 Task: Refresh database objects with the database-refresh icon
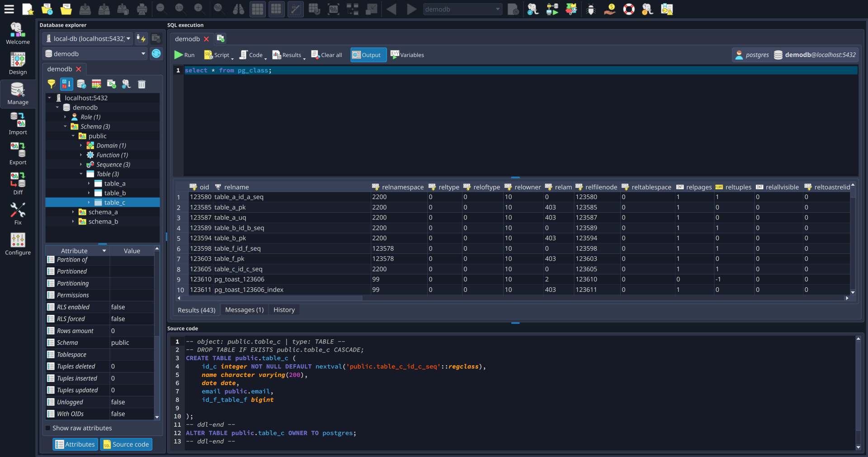tap(81, 84)
